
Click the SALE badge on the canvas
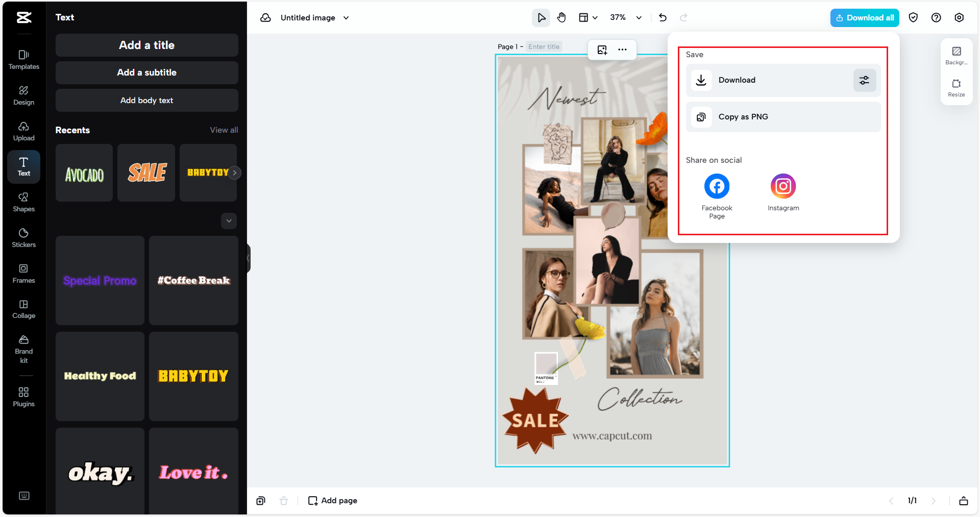[535, 420]
